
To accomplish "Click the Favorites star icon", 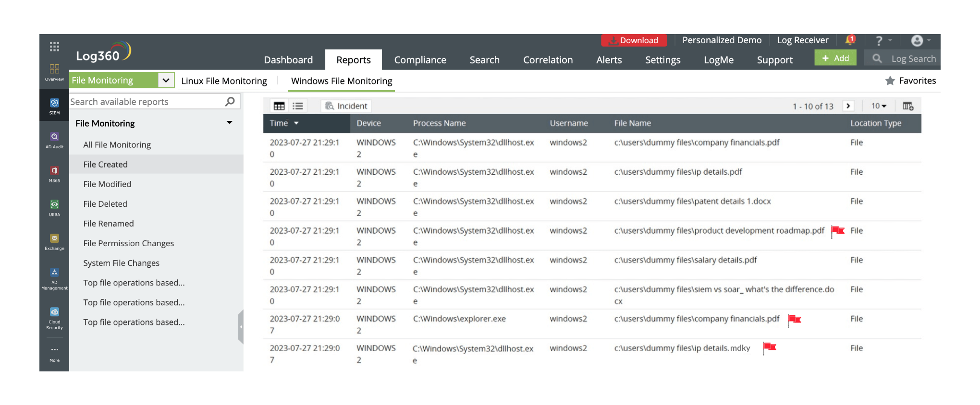I will (890, 81).
